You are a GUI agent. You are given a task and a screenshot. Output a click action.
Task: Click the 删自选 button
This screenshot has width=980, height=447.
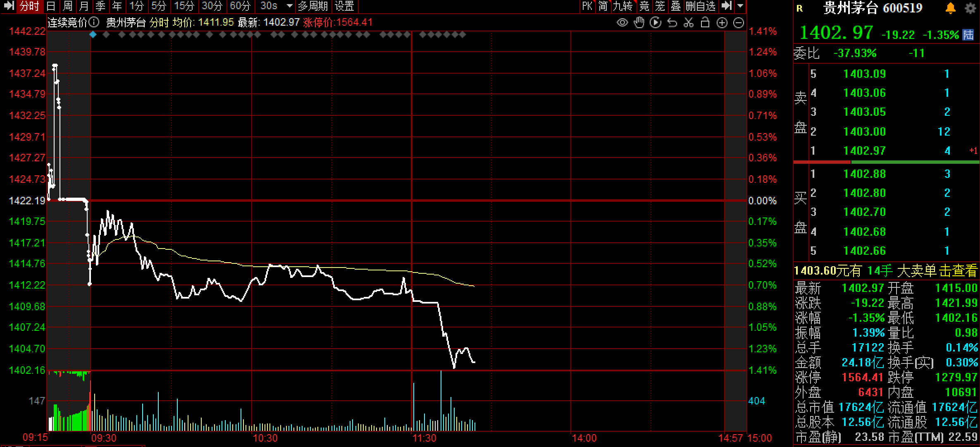click(700, 6)
